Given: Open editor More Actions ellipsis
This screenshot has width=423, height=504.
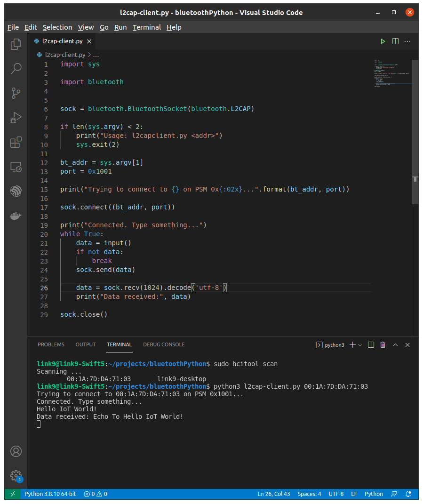Looking at the screenshot, I should 407,41.
